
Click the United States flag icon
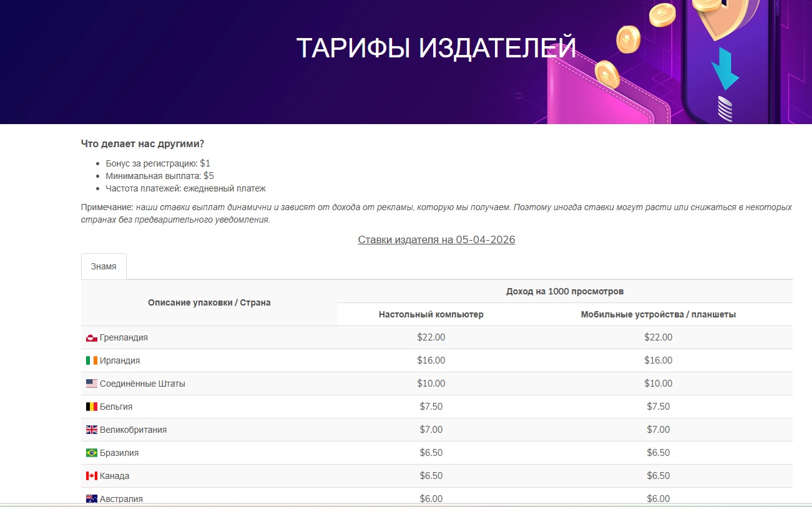90,383
